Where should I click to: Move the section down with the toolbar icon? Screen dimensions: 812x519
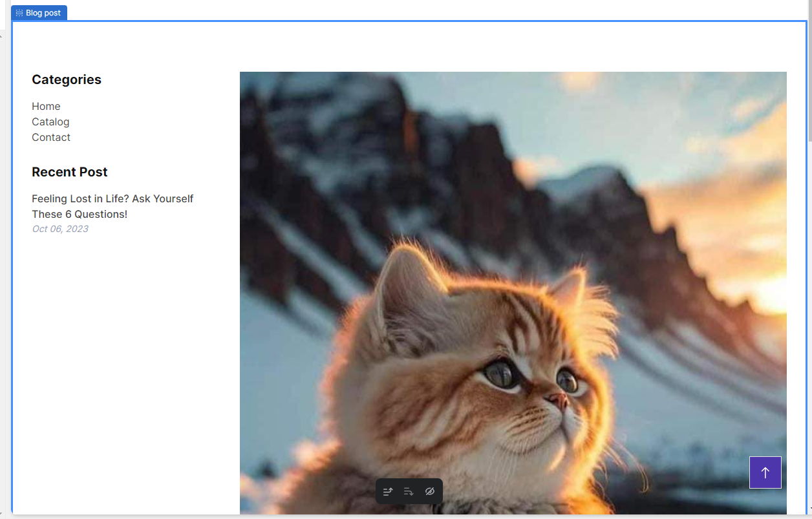click(409, 492)
